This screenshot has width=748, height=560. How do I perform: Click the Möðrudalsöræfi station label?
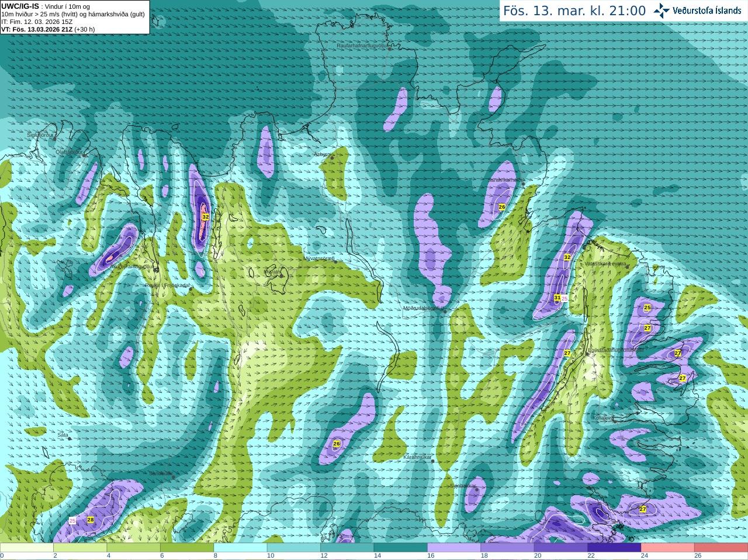point(424,308)
